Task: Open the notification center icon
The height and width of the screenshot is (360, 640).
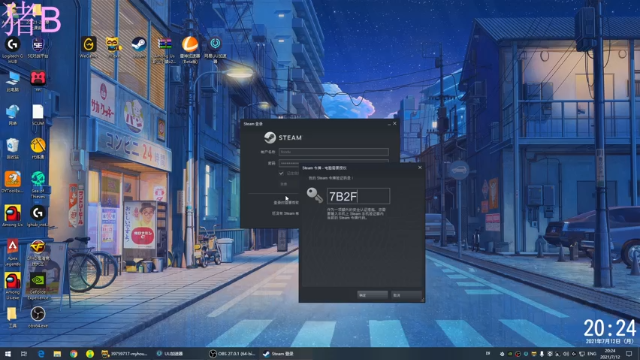Action: point(629,354)
